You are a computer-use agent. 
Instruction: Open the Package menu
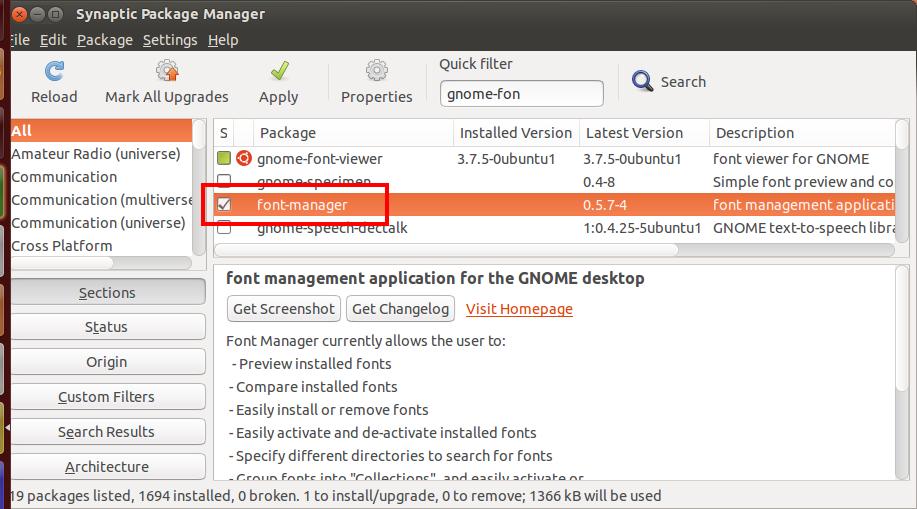pos(105,40)
